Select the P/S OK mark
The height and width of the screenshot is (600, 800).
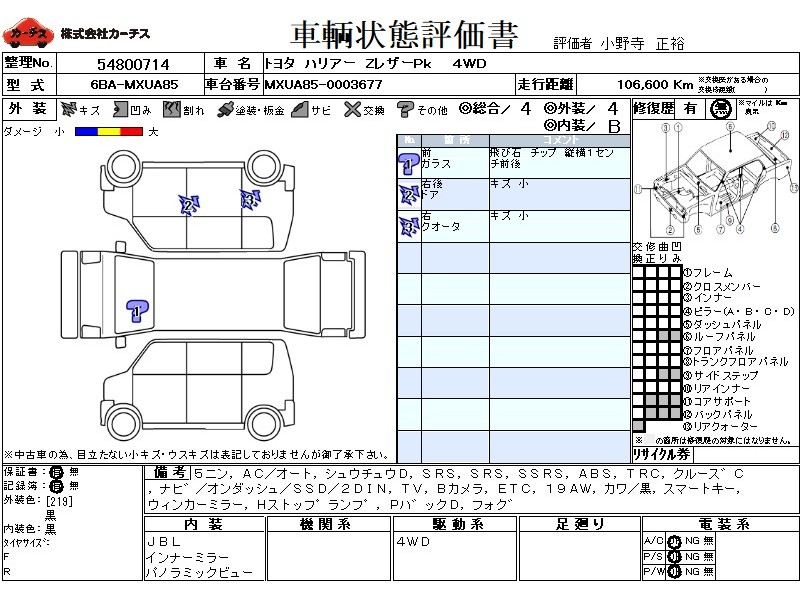click(674, 557)
